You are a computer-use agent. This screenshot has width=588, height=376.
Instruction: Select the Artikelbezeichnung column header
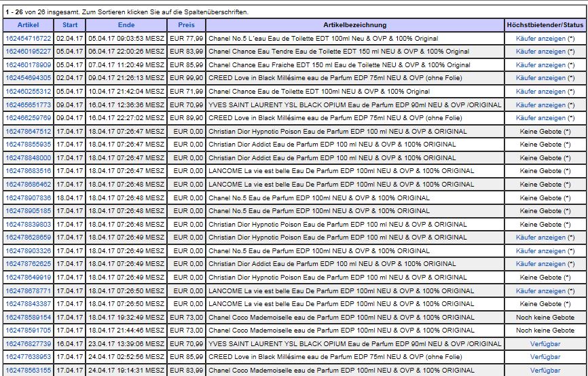tap(354, 25)
